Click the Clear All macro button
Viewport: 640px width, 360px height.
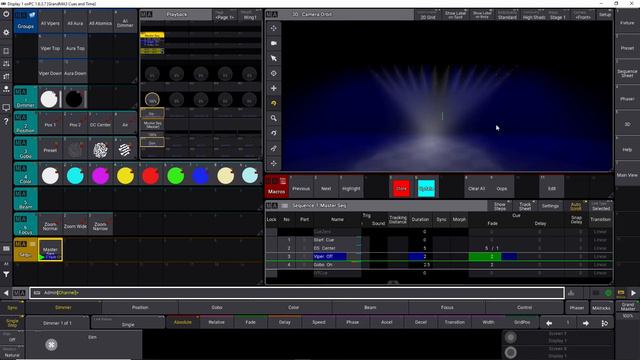476,187
